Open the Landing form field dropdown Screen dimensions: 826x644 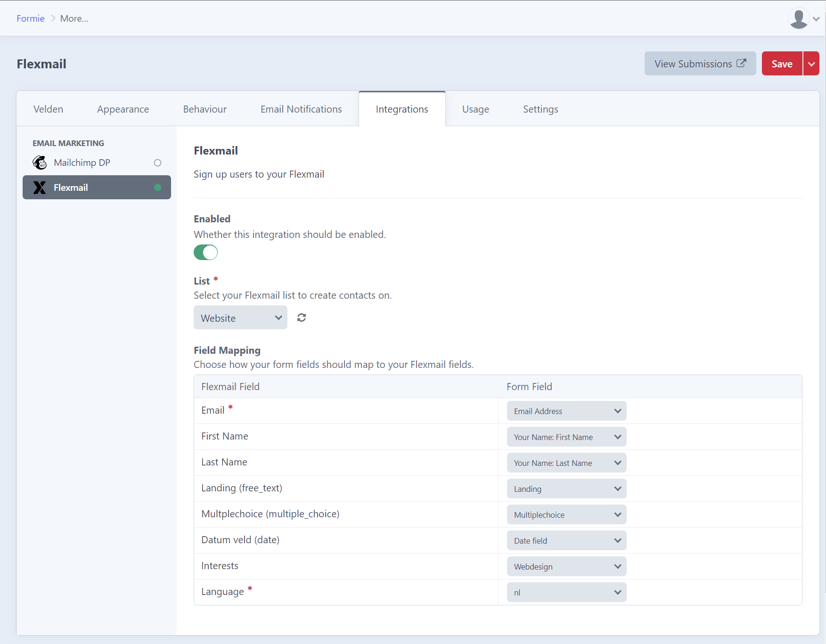click(x=566, y=489)
